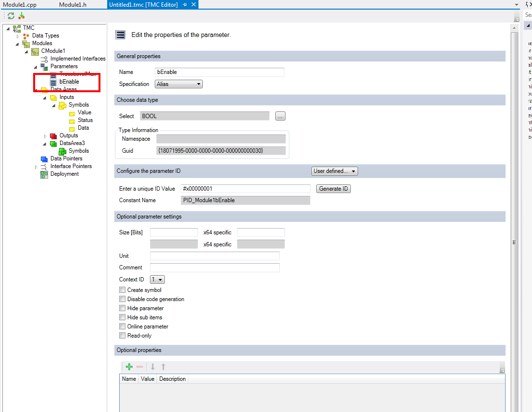
Task: Select the Status symbol in the tree
Action: coord(85,120)
